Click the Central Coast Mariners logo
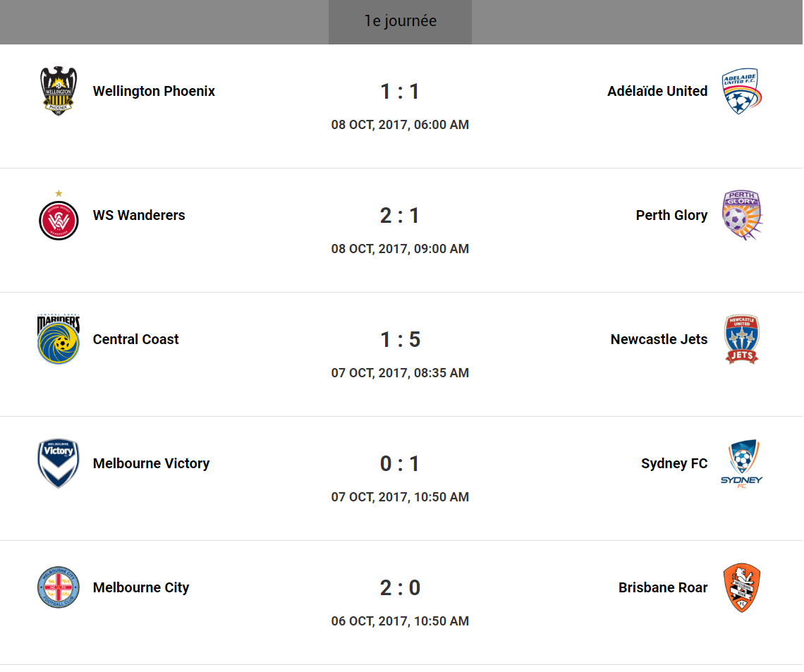 click(x=59, y=339)
